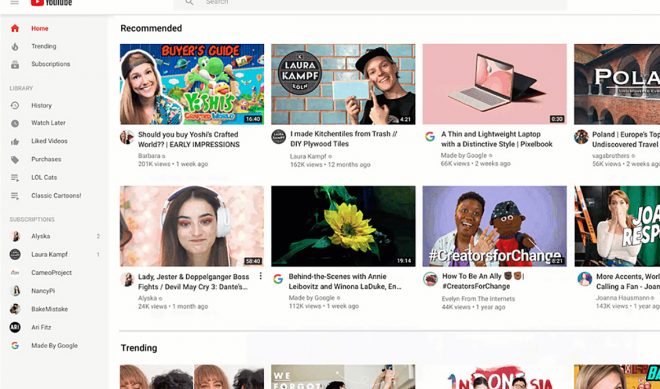Click the 'Trending' section heading
This screenshot has height=389, width=660.
coord(139,348)
